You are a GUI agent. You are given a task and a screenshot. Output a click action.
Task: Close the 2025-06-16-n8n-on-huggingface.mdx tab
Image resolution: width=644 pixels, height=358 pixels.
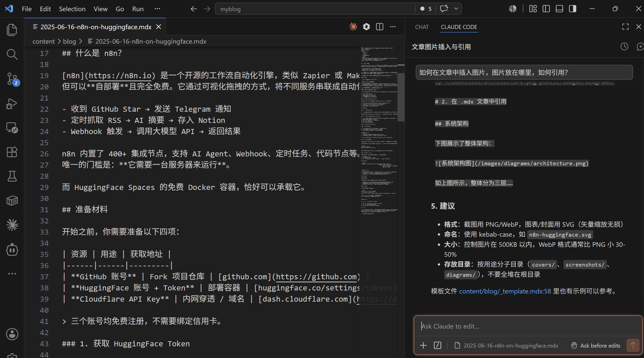[x=158, y=27]
